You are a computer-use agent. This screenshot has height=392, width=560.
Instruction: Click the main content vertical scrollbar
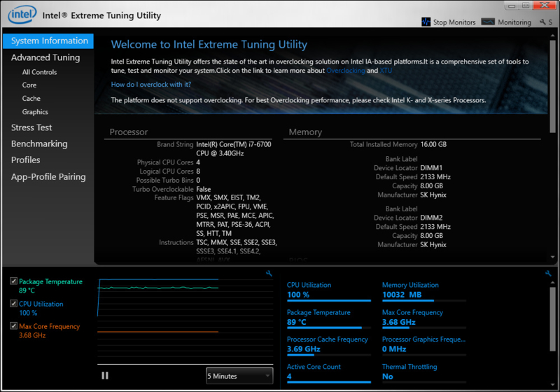pos(552,85)
